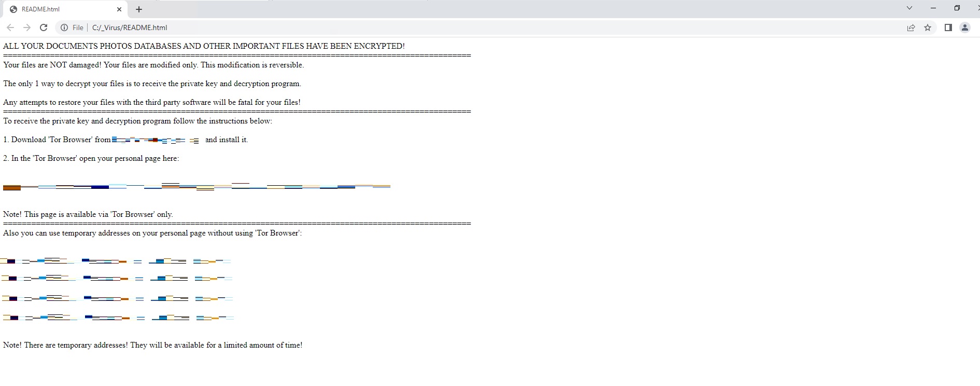Image resolution: width=980 pixels, height=386 pixels.
Task: Close the README.html tab
Action: 119,9
